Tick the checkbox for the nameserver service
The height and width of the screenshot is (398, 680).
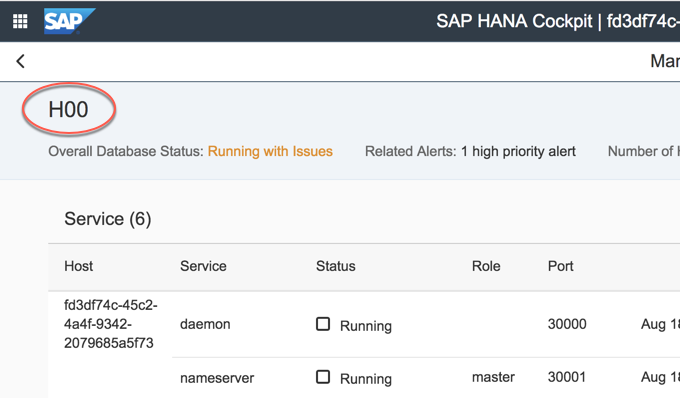[323, 377]
